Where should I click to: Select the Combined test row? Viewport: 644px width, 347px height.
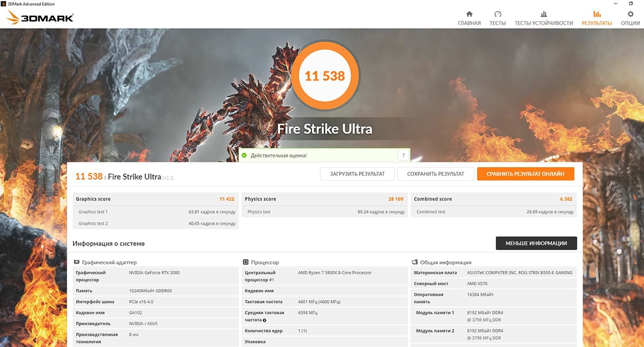[x=494, y=212]
